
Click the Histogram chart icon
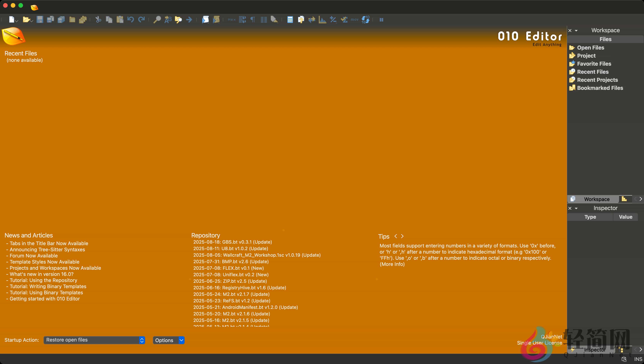pos(322,20)
